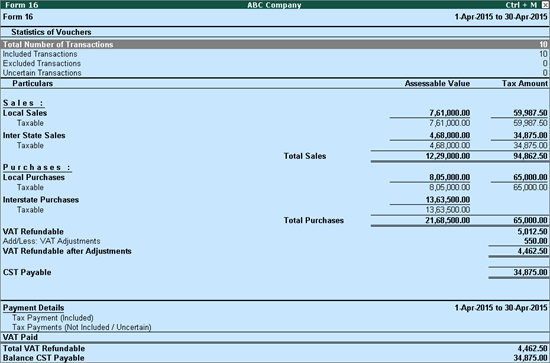Image resolution: width=550 pixels, height=363 pixels.
Task: Open Included Transactions row
Action: 275,54
